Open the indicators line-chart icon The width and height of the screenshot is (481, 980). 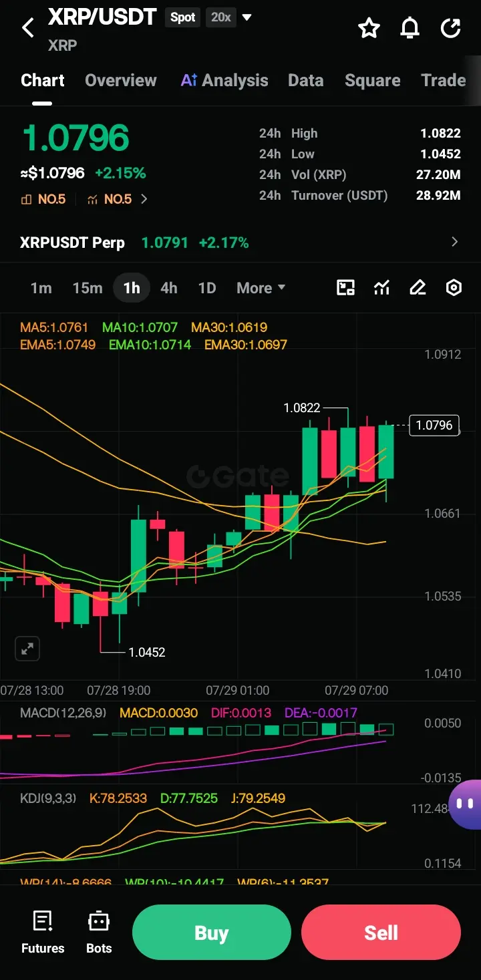tap(381, 288)
